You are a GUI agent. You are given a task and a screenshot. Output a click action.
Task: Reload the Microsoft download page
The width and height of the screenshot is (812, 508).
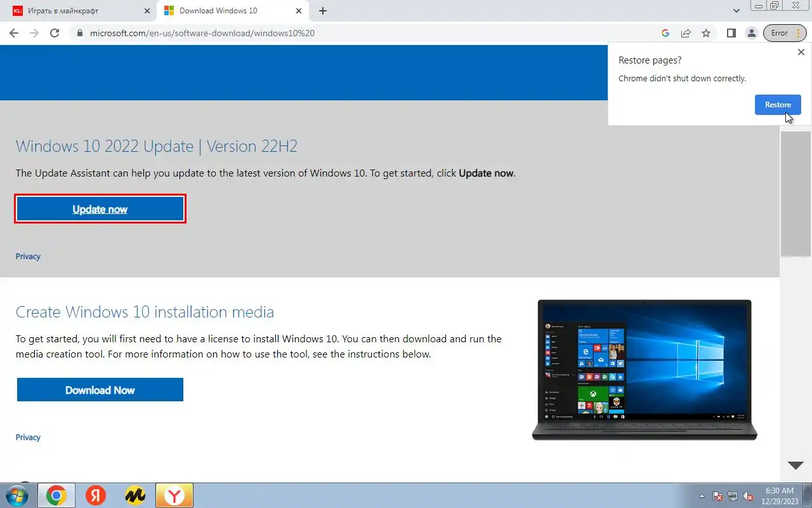[55, 33]
